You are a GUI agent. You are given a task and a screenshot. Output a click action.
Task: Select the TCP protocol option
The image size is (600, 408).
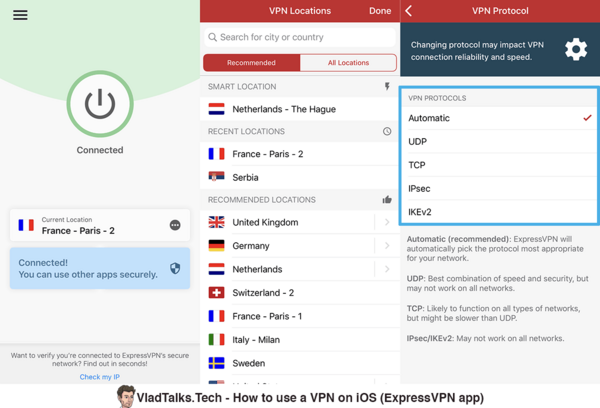[x=499, y=165]
